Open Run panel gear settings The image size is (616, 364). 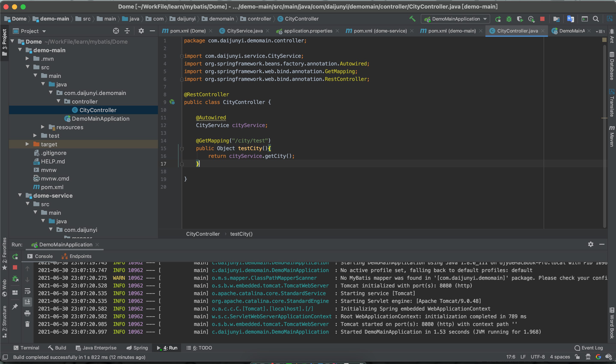pyautogui.click(x=591, y=244)
